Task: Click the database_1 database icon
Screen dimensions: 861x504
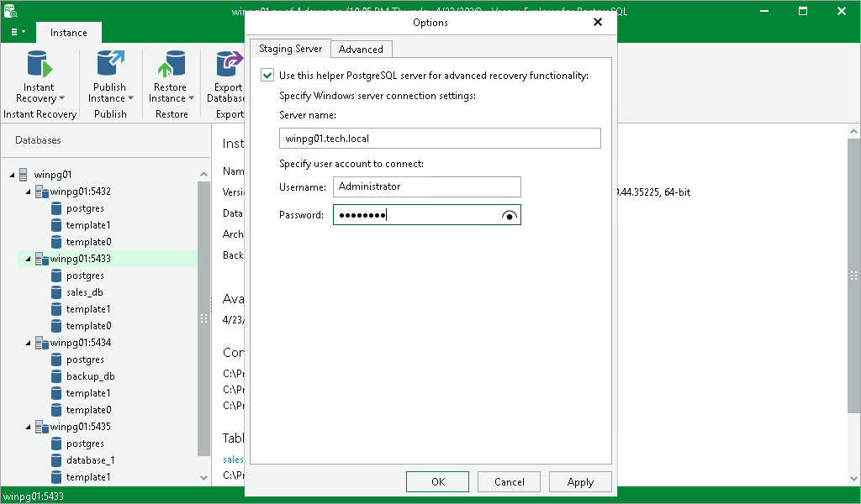Action: (56, 460)
